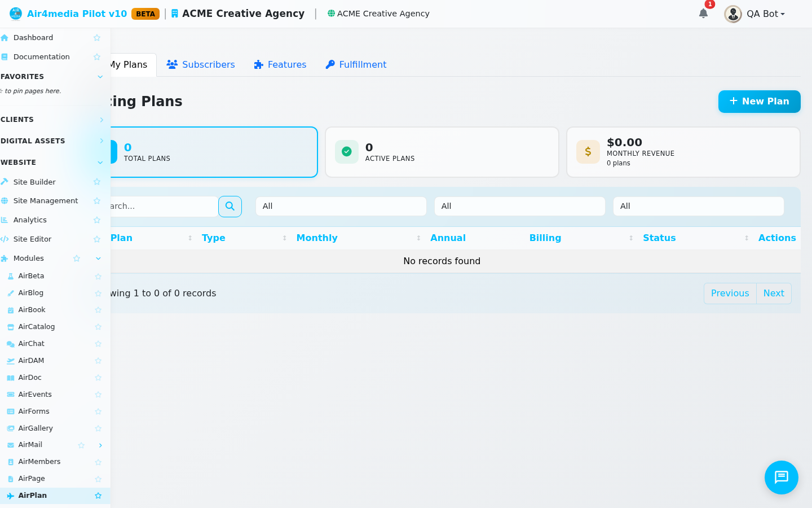Image resolution: width=812 pixels, height=508 pixels.
Task: Open AirMembers module
Action: pos(39,462)
